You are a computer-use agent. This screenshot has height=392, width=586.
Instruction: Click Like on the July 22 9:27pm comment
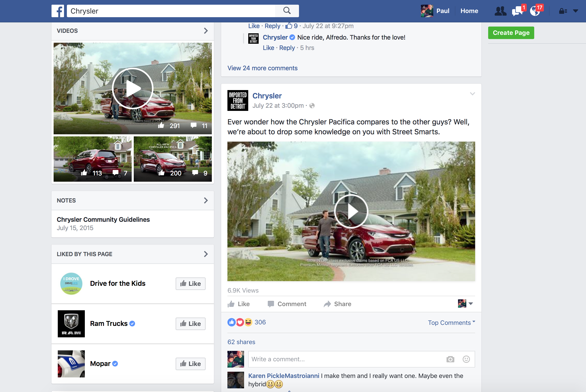point(254,26)
